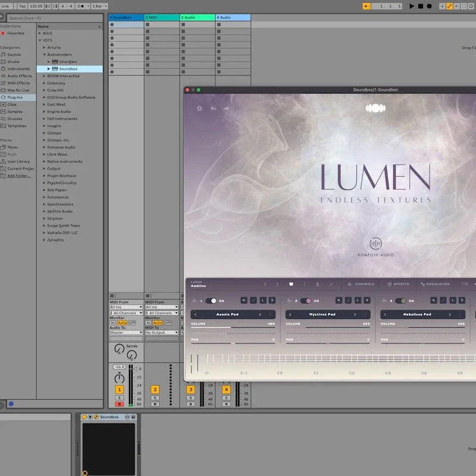
Task: Toggle the MIDI Arrangement Overdub icon
Action: pos(441,6)
